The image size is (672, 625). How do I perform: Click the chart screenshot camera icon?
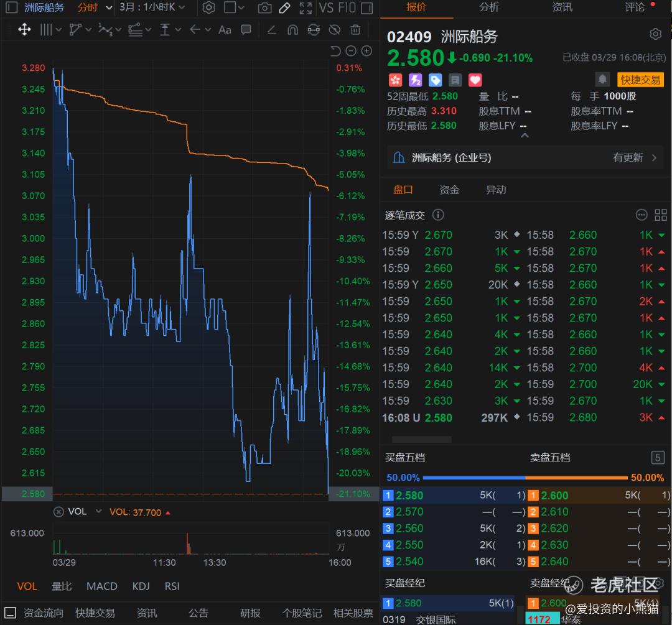click(264, 8)
